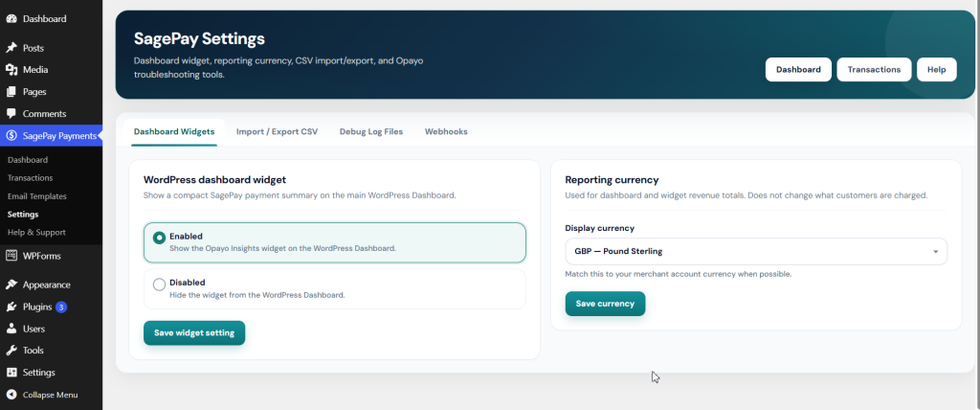Click the Plugins plug icon
980x410 pixels.
tap(11, 307)
